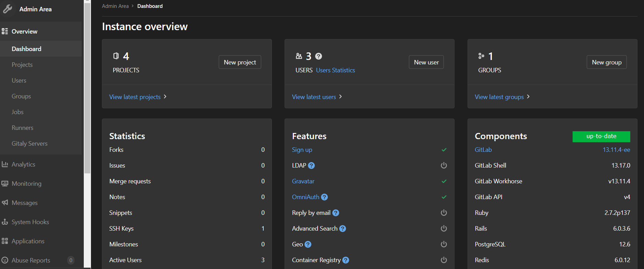644x269 pixels.
Task: Click the Abuse Reports face icon
Action: click(x=5, y=260)
